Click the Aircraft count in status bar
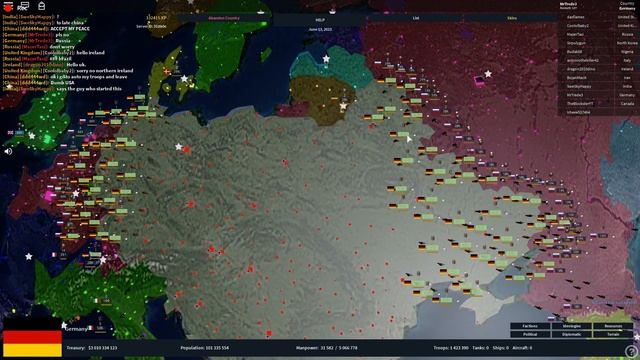The width and height of the screenshot is (640, 360). [522, 348]
